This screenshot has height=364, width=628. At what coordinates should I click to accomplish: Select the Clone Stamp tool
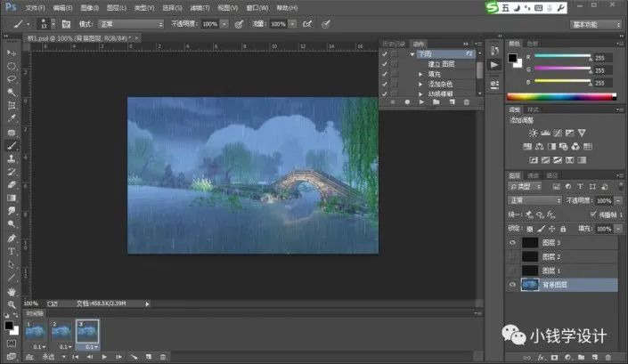pos(12,158)
